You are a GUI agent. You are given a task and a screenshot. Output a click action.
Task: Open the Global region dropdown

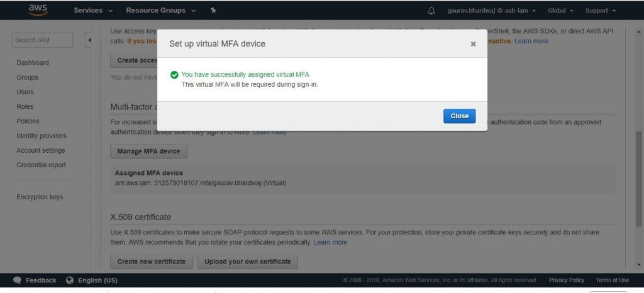(x=560, y=11)
